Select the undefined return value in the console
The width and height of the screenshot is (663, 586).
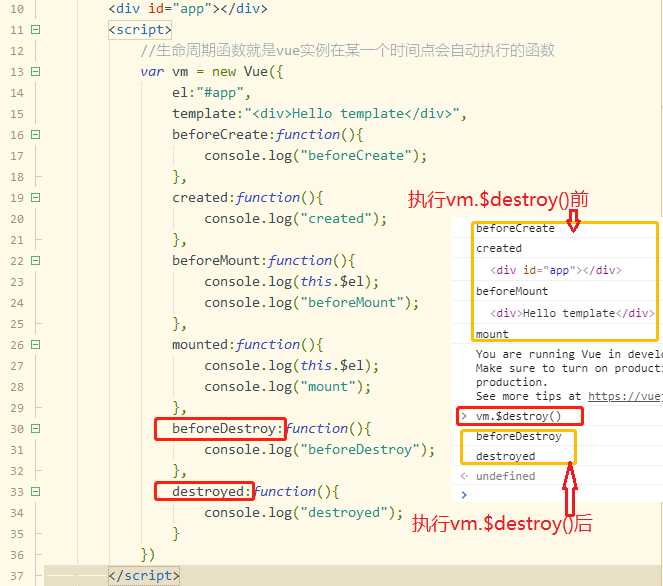(505, 476)
